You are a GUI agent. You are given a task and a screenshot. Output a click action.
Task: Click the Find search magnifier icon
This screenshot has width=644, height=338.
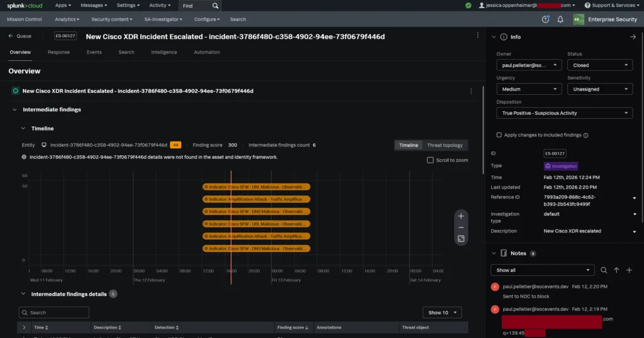(215, 6)
